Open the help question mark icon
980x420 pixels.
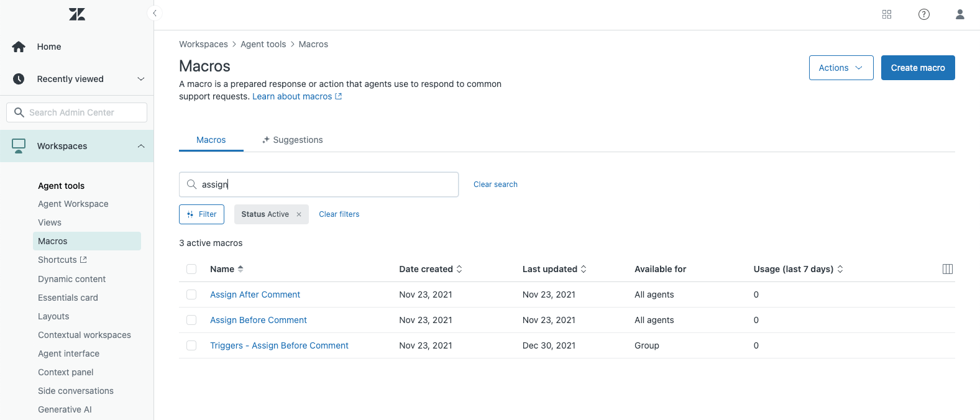(924, 14)
